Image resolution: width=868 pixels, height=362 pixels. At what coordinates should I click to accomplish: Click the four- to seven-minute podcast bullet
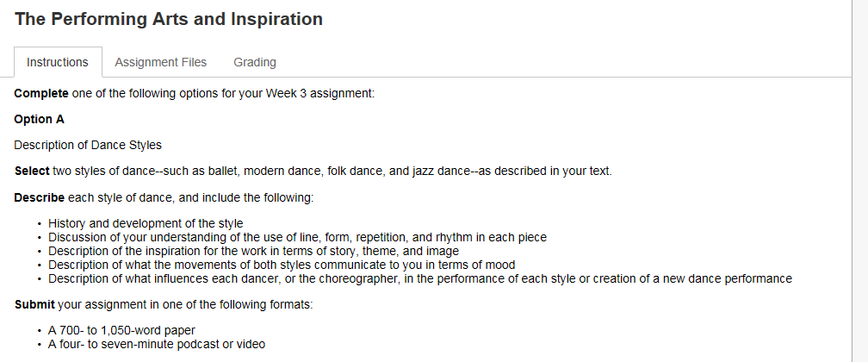pos(157,344)
